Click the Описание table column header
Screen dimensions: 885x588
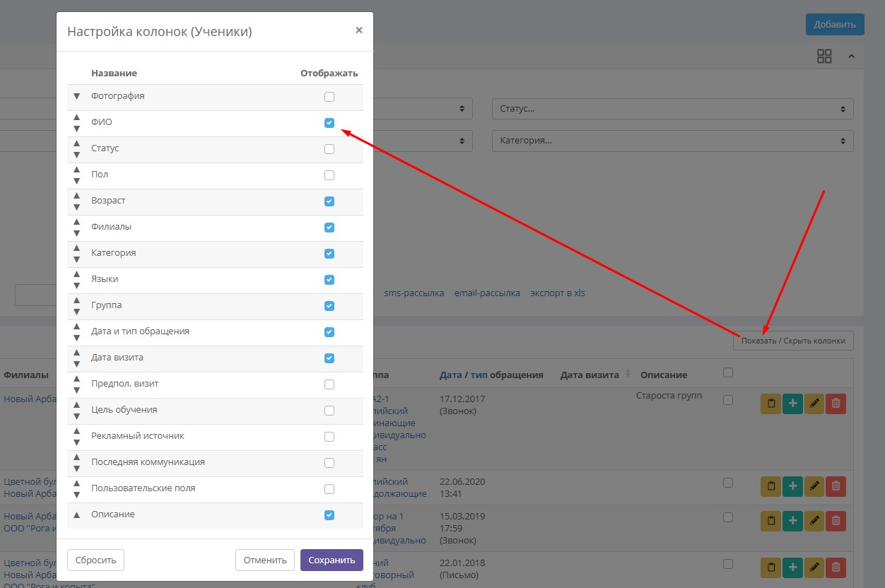click(664, 375)
